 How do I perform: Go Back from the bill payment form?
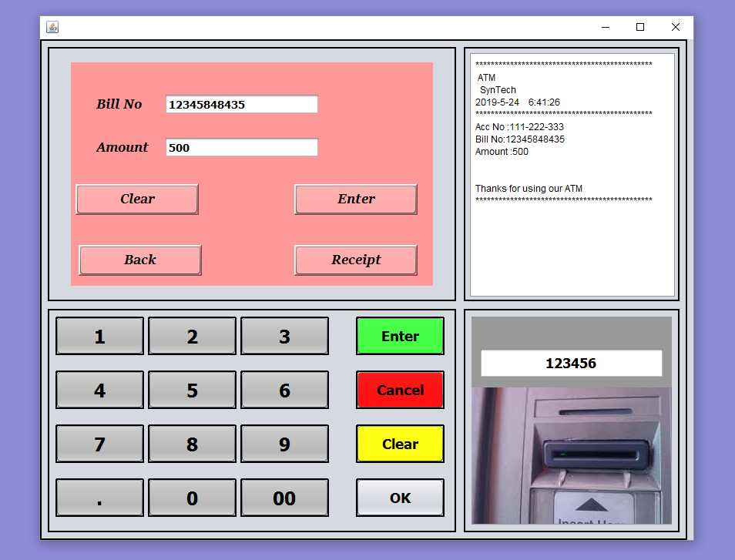coord(139,260)
